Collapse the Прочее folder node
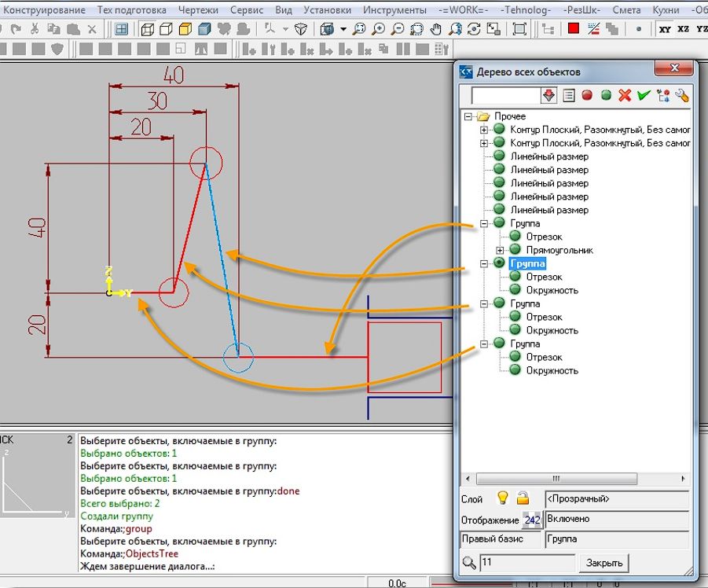This screenshot has height=588, width=708. point(468,116)
